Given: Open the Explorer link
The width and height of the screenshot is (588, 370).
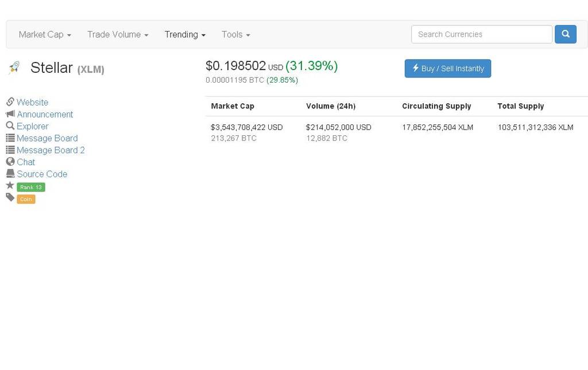Looking at the screenshot, I should pos(33,126).
